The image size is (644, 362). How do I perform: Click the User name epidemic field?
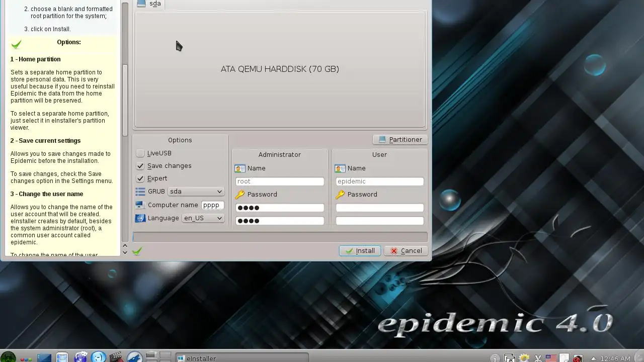click(380, 182)
